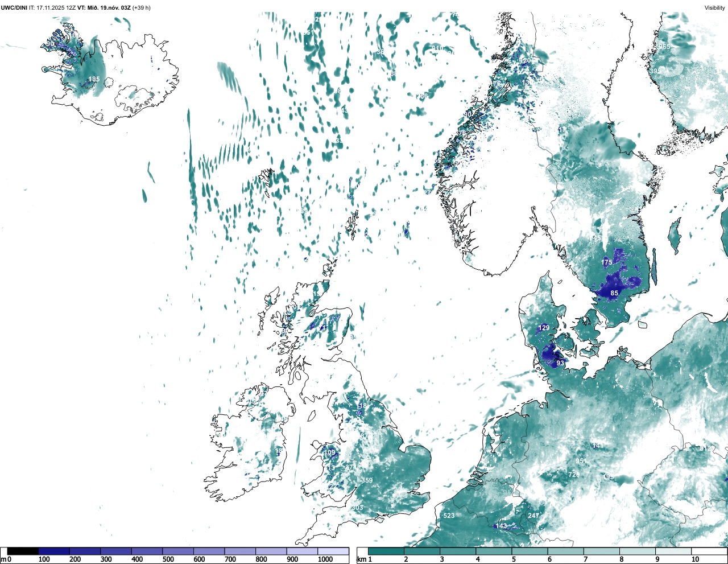Pick the 200–300 m legend swatch
The image size is (728, 564).
(85, 551)
